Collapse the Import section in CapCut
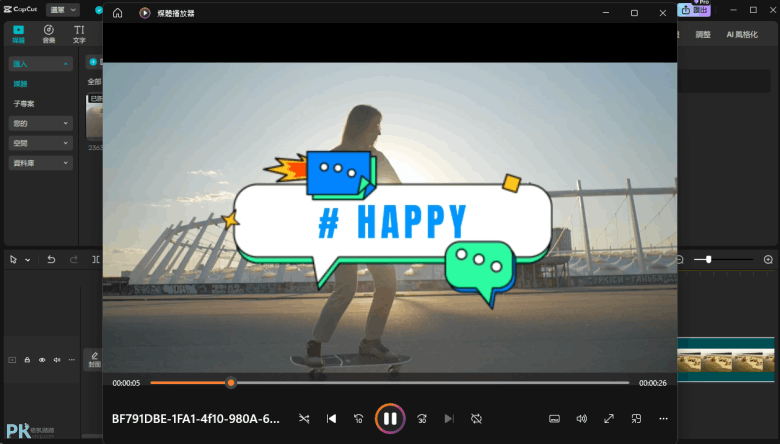 (41, 64)
